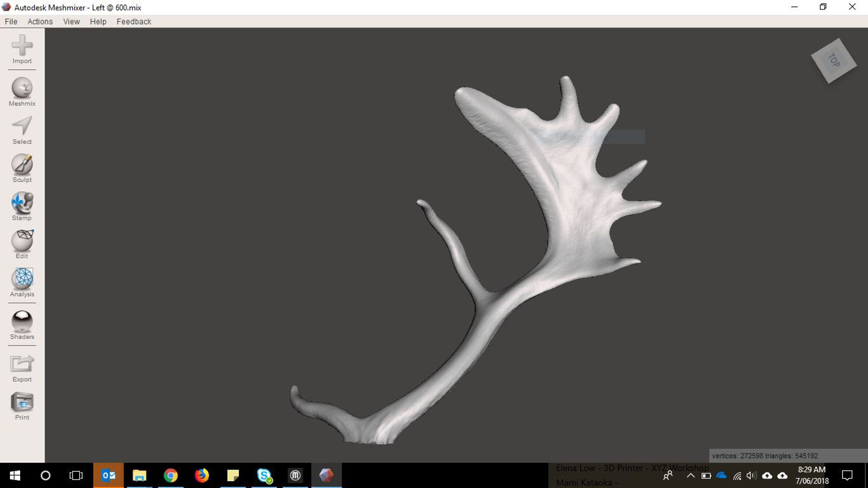This screenshot has height=488, width=868.
Task: Open the Meshmix panel
Action: (x=22, y=91)
